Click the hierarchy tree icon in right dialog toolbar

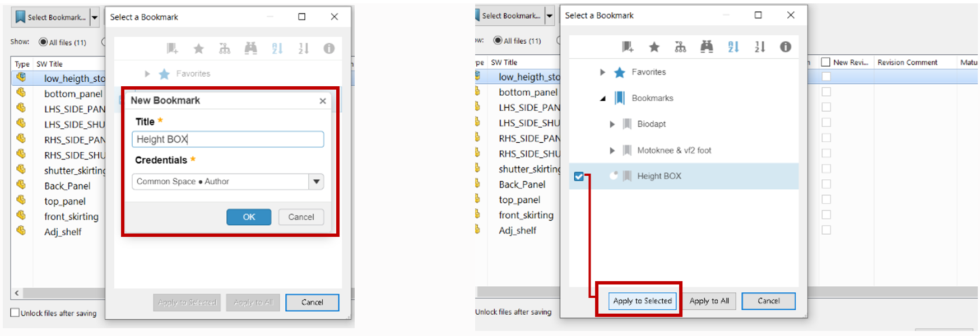tap(680, 47)
